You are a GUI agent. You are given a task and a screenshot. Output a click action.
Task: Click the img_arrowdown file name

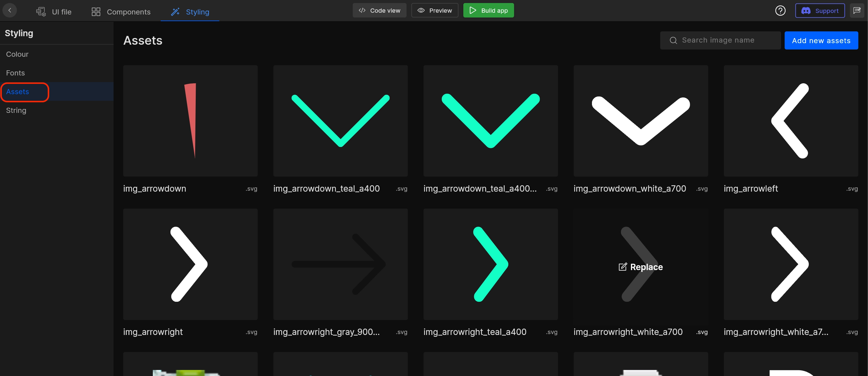(x=154, y=189)
